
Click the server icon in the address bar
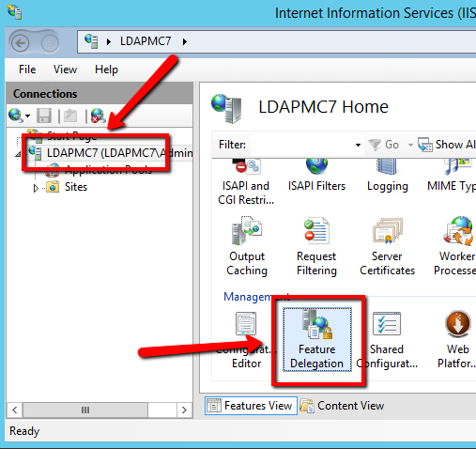91,41
